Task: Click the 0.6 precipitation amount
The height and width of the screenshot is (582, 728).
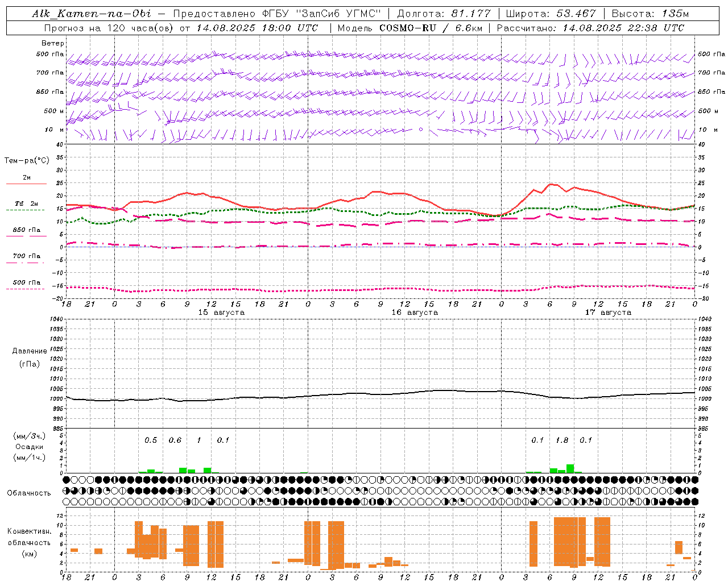Action: 175,440
